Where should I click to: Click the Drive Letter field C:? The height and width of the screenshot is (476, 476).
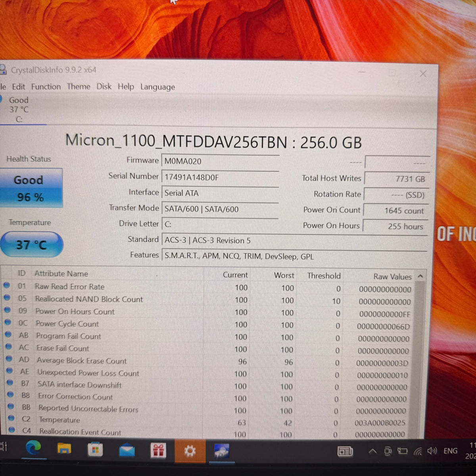220,225
